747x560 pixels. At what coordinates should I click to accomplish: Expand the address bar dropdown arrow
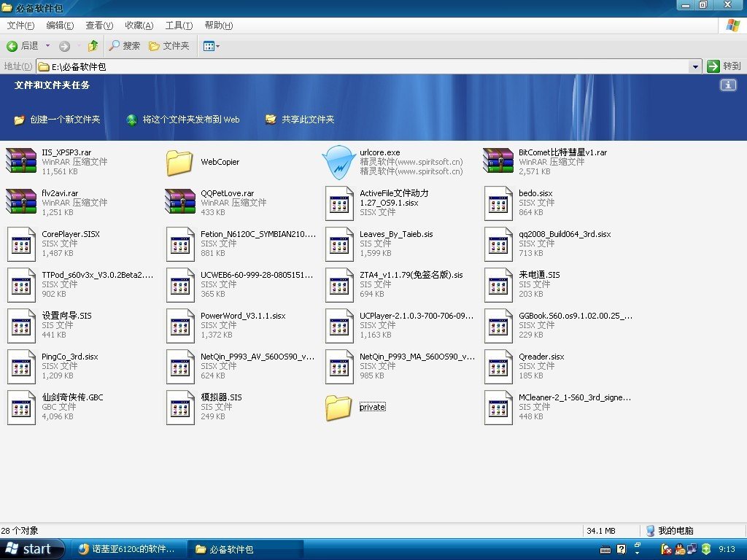pyautogui.click(x=695, y=66)
